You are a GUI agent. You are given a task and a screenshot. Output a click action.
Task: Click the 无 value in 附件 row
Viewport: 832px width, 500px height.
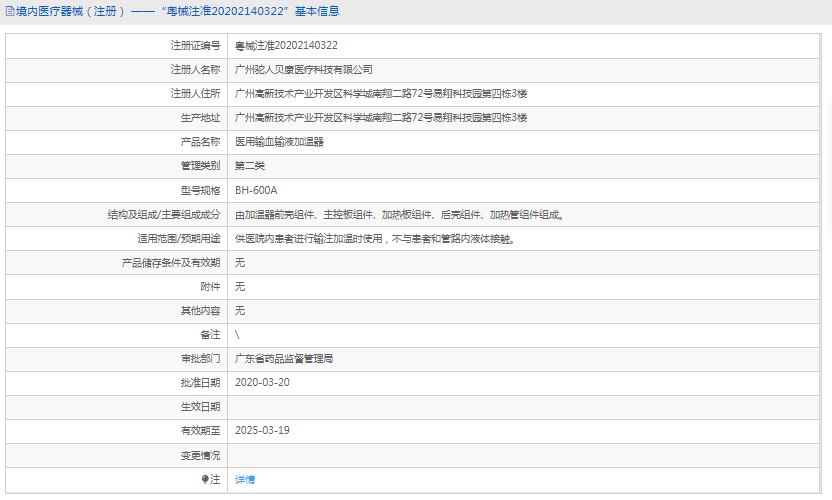coord(240,287)
